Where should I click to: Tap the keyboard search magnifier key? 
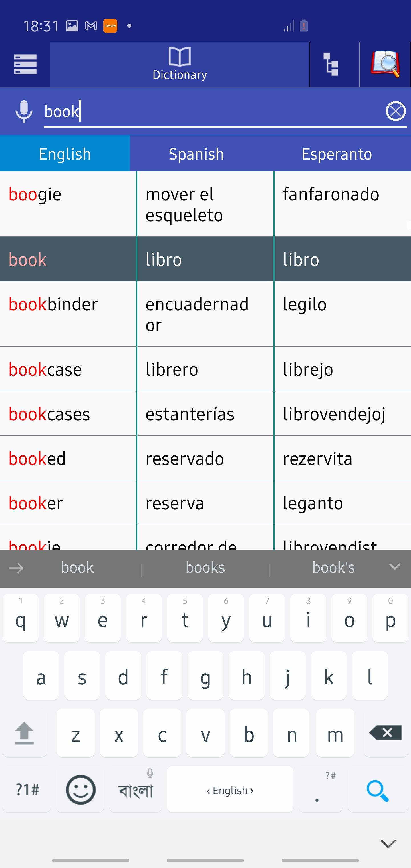point(378,790)
